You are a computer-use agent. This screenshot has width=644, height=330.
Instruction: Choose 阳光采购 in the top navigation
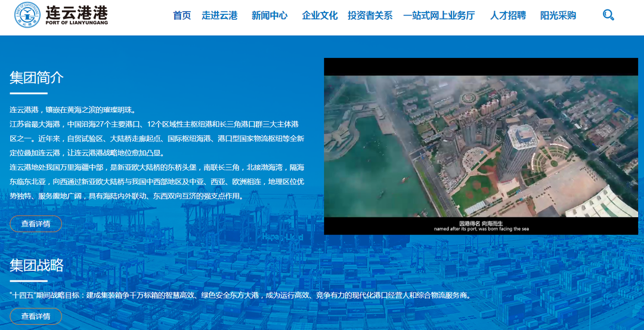558,16
